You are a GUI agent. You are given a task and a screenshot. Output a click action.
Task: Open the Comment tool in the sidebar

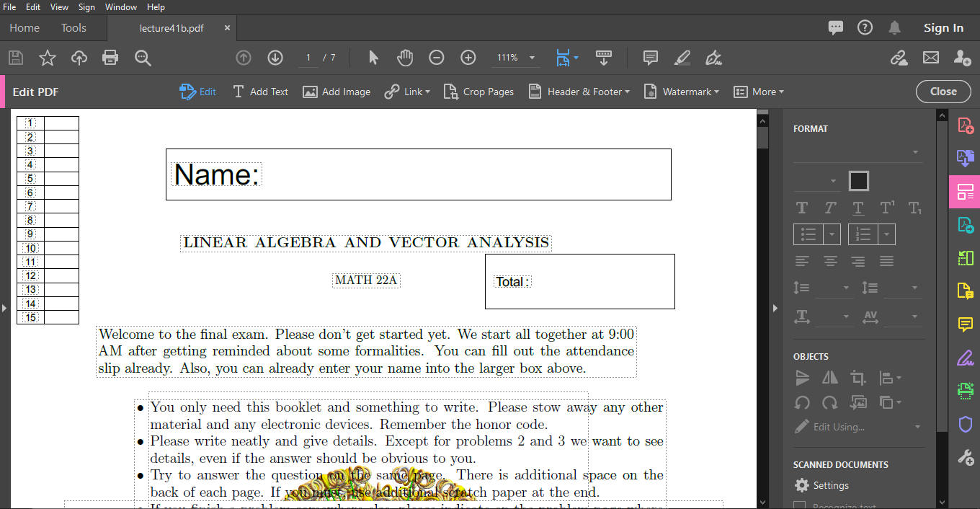point(965,324)
